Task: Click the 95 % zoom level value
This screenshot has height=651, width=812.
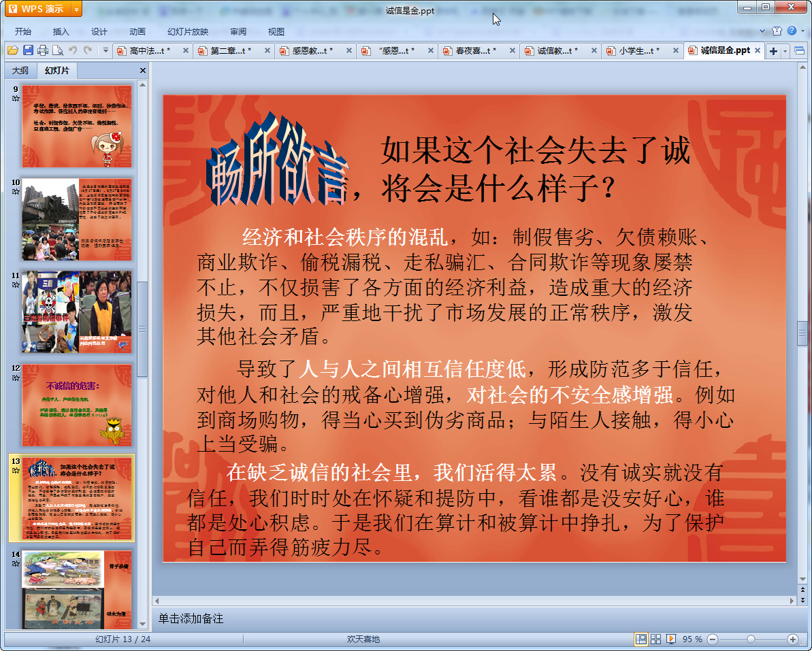Action: coord(692,639)
